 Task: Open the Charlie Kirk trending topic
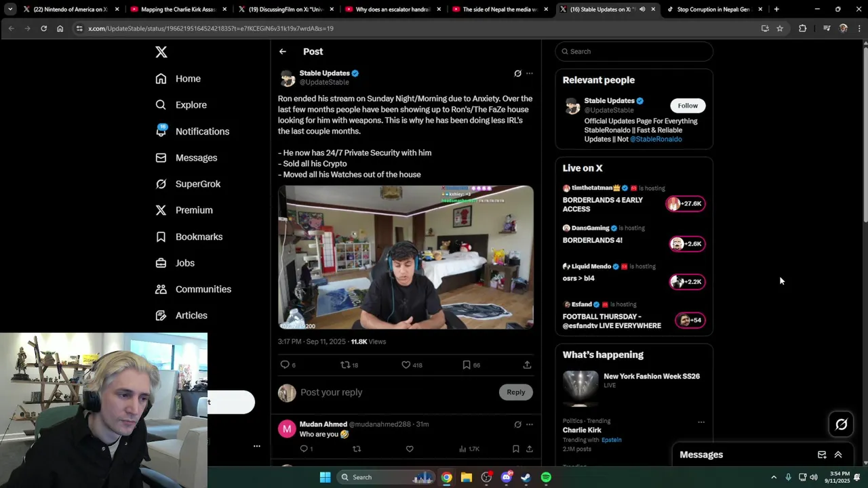(x=582, y=430)
